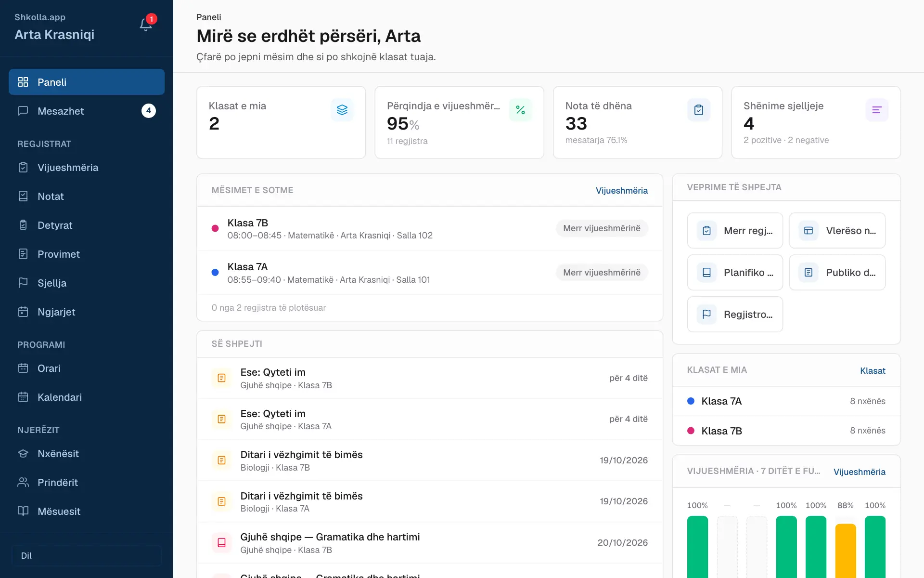Take attendance for Klasa 7B

pos(602,228)
